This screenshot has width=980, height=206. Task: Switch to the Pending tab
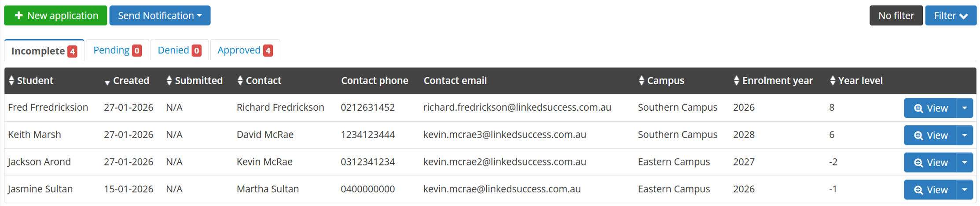pyautogui.click(x=117, y=50)
